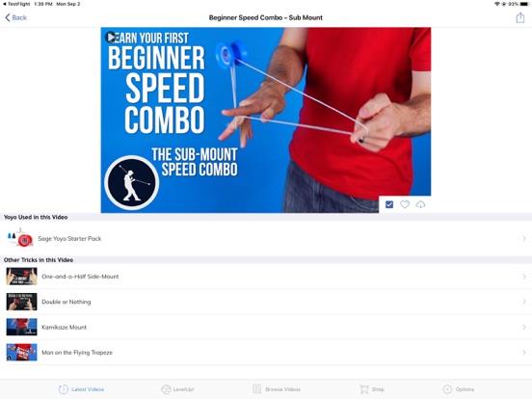Go Back to the previous screen
The height and width of the screenshot is (399, 532).
16,17
